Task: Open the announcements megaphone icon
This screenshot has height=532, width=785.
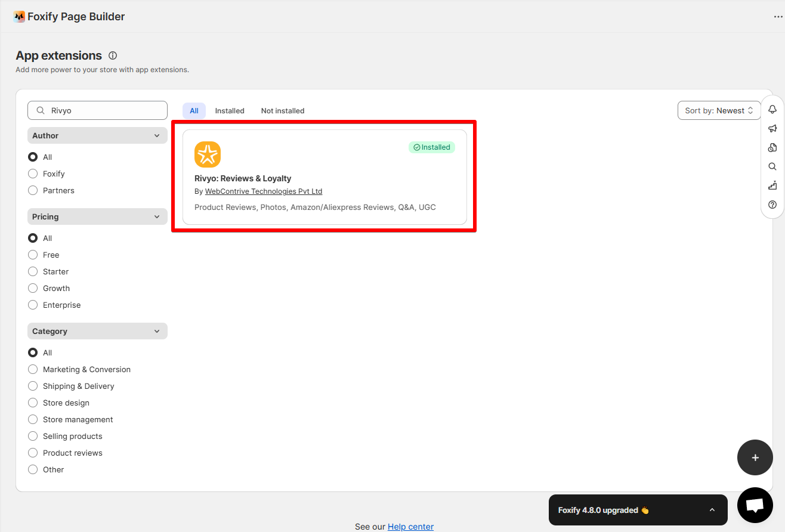Action: (772, 128)
